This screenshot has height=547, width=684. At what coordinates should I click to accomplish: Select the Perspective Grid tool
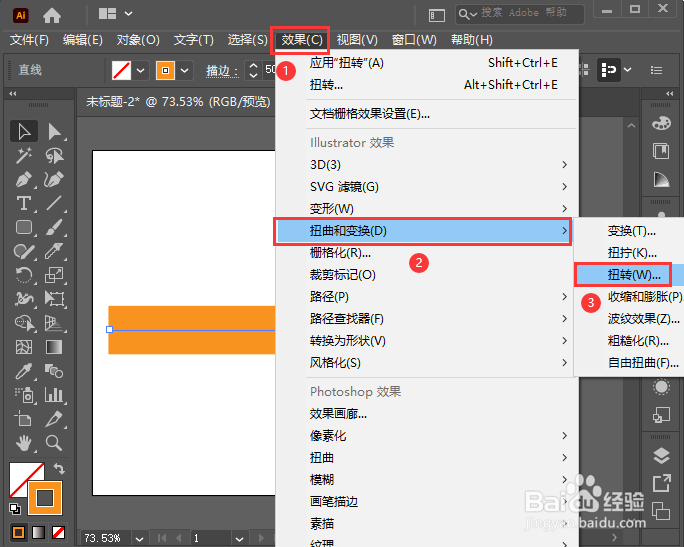point(54,323)
